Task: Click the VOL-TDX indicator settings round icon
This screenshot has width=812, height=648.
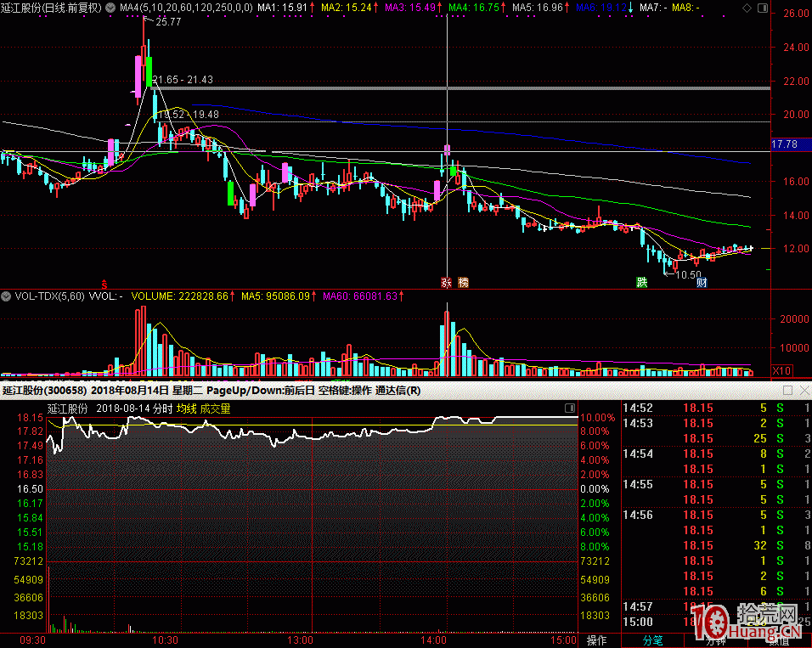Action: tap(7, 296)
